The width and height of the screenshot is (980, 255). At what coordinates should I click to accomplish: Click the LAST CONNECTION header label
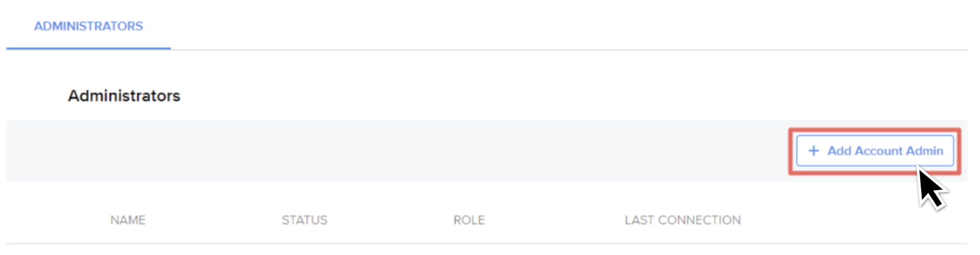[x=682, y=220]
